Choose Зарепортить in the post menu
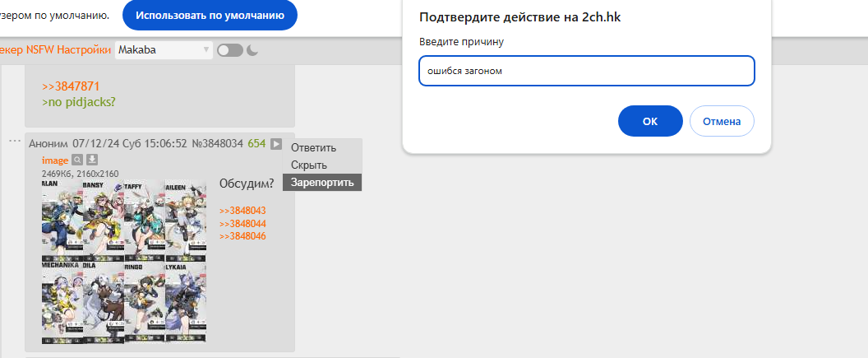 (322, 183)
